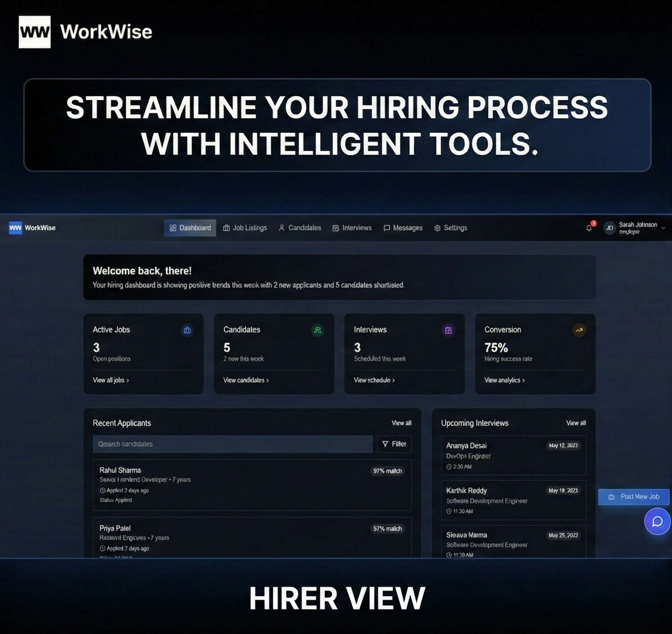Viewport: 672px width, 634px height.
Task: Click the green Candidates card icon
Action: 318,330
